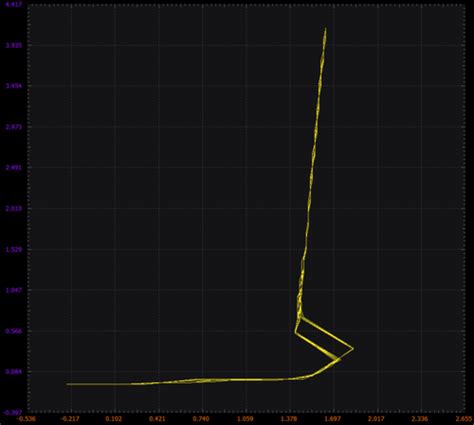The width and height of the screenshot is (474, 425).
Task: Select the 1.059 x-axis label
Action: coord(246,419)
